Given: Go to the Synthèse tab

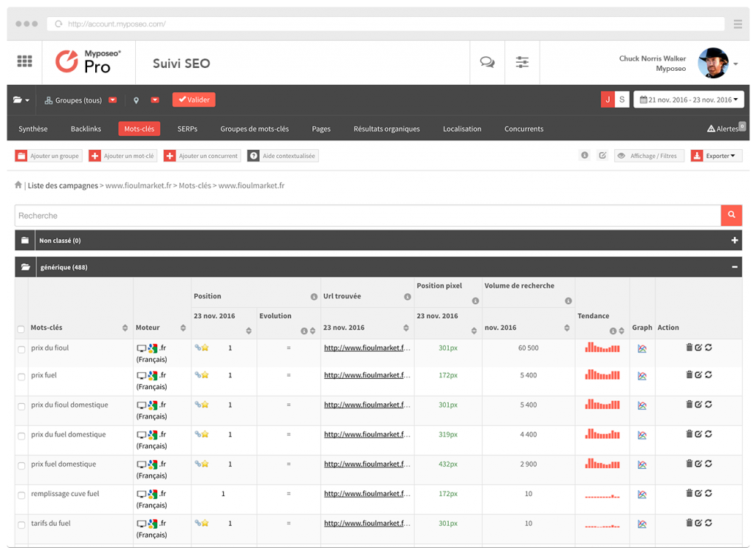Looking at the screenshot, I should pos(32,128).
